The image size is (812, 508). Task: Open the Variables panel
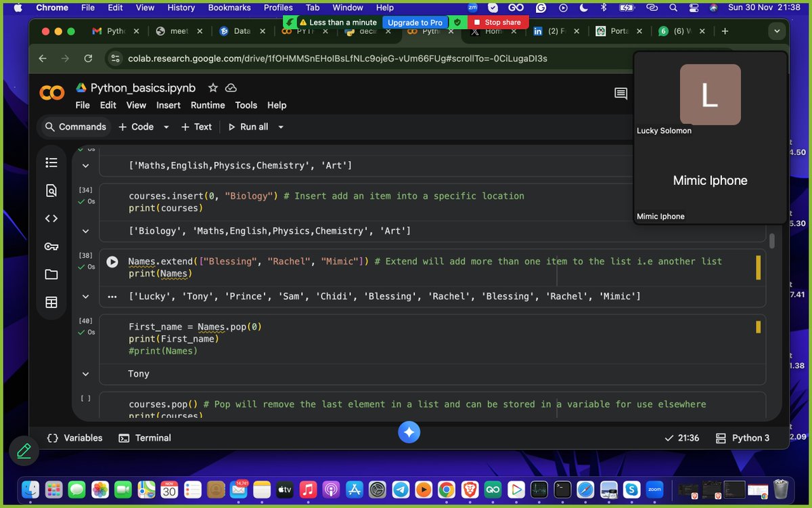click(75, 438)
